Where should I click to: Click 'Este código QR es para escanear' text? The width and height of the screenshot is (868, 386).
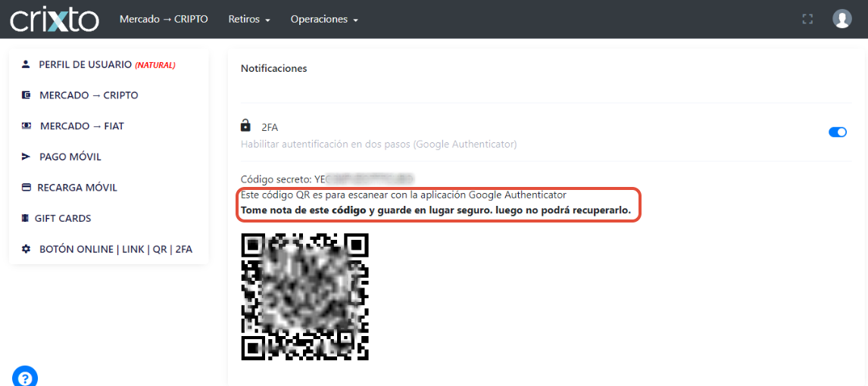pyautogui.click(x=404, y=195)
